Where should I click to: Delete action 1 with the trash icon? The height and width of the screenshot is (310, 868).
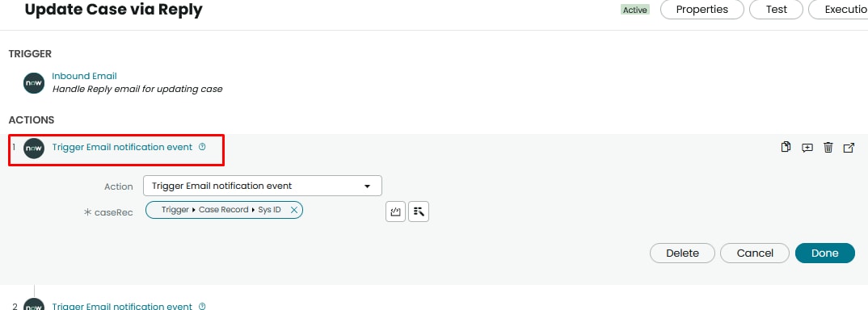tap(828, 147)
